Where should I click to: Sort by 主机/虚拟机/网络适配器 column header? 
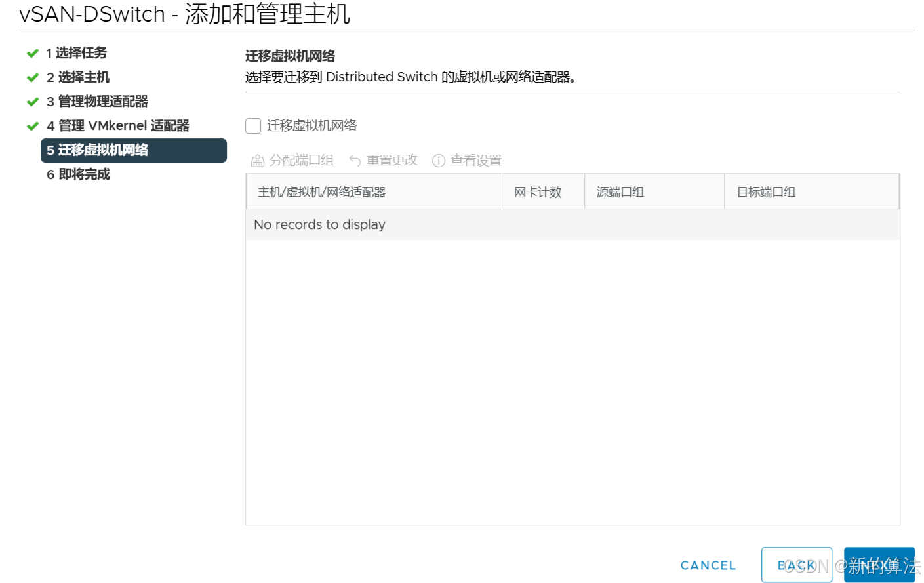374,192
